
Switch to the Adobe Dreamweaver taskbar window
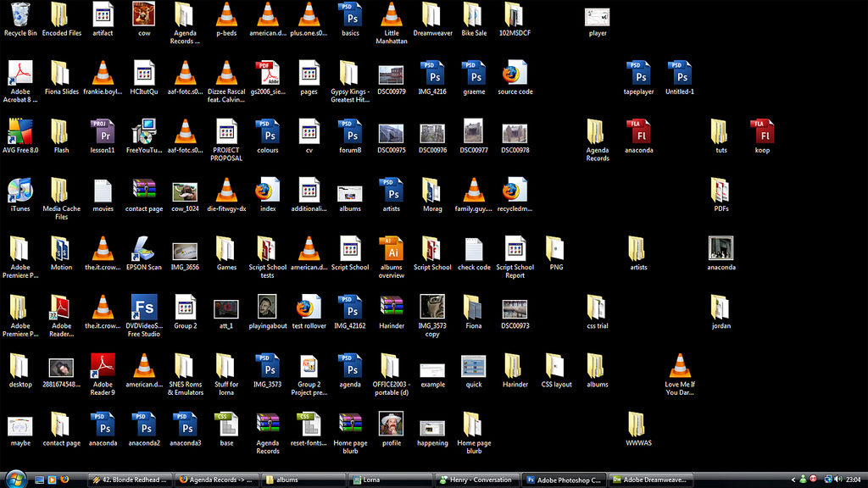(x=650, y=480)
